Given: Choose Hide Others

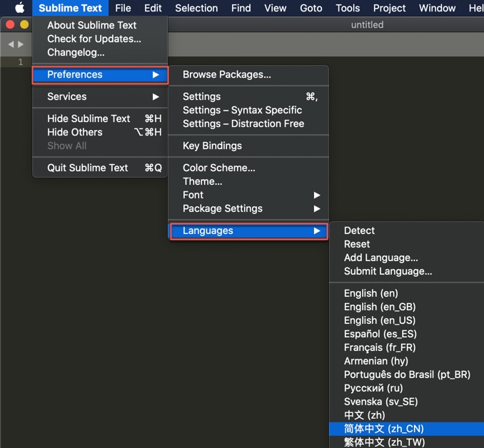Looking at the screenshot, I should point(100,132).
